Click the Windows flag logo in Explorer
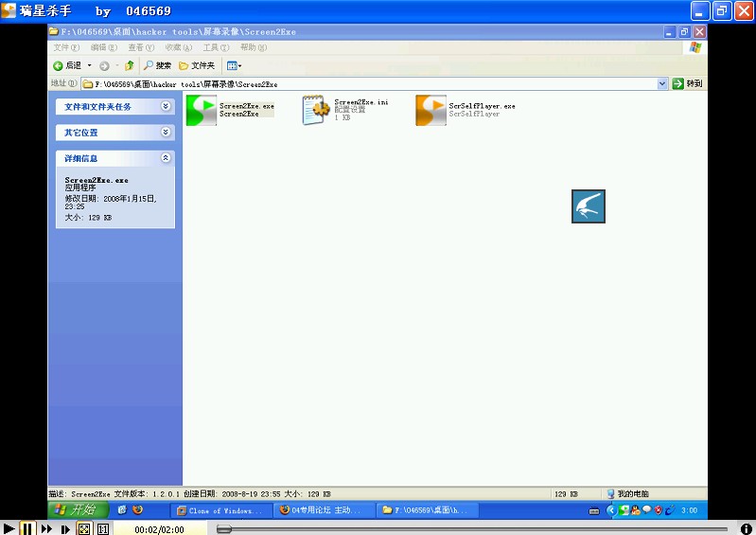This screenshot has width=756, height=535. 695,46
